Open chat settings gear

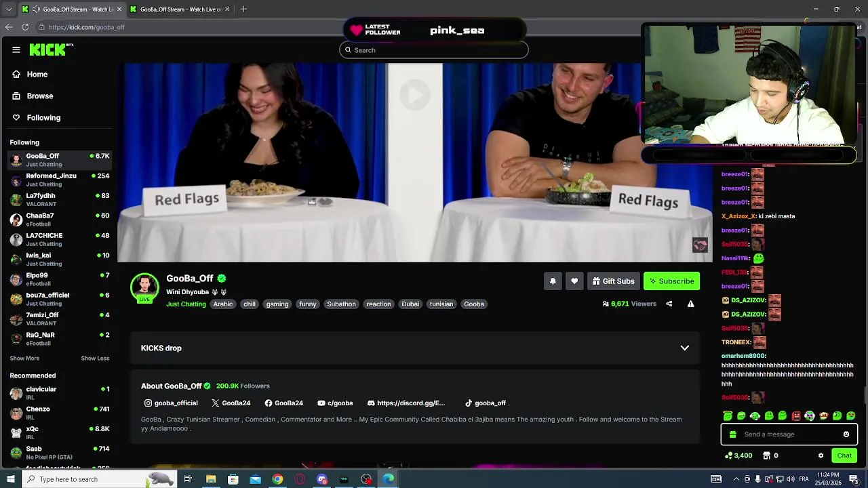(821, 455)
